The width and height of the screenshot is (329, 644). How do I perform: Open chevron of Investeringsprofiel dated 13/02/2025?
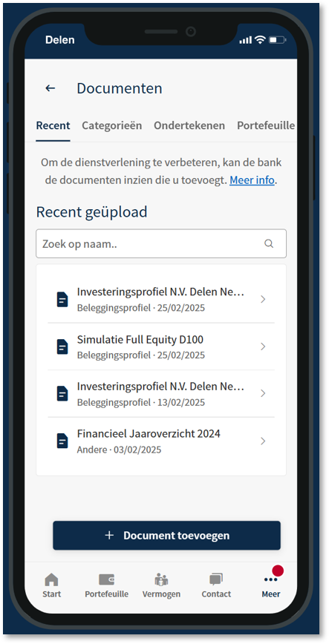click(263, 393)
